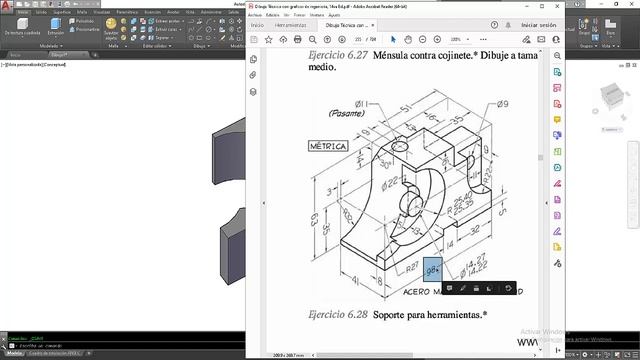Choose the selection arrow tool in Acrobat
This screenshot has height=360, width=640.
(393, 39)
